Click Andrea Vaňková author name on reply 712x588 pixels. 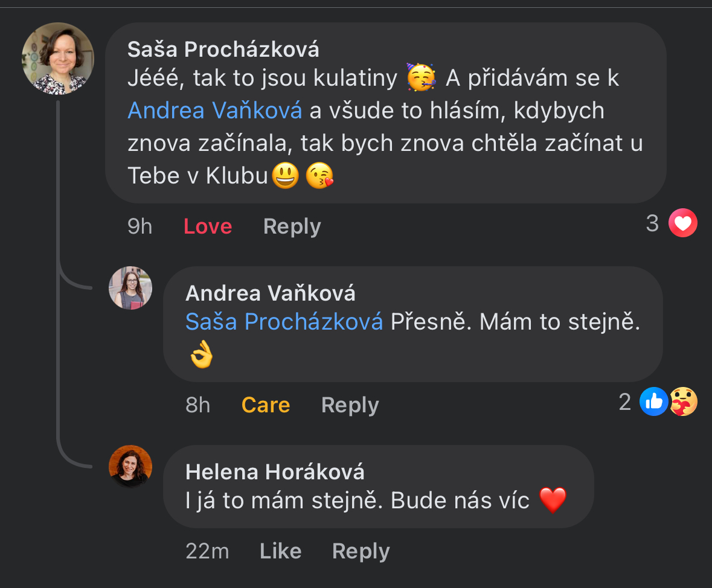pos(271,293)
